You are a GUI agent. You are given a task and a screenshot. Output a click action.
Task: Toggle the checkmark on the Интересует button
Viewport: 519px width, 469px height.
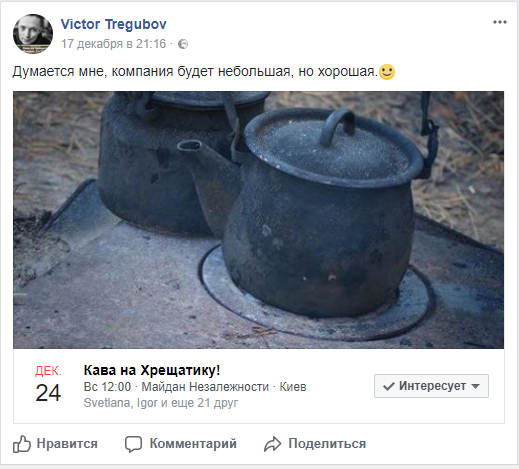pyautogui.click(x=389, y=386)
